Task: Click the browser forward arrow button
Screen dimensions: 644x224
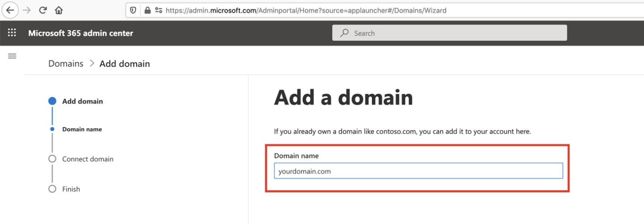Action: (x=27, y=10)
